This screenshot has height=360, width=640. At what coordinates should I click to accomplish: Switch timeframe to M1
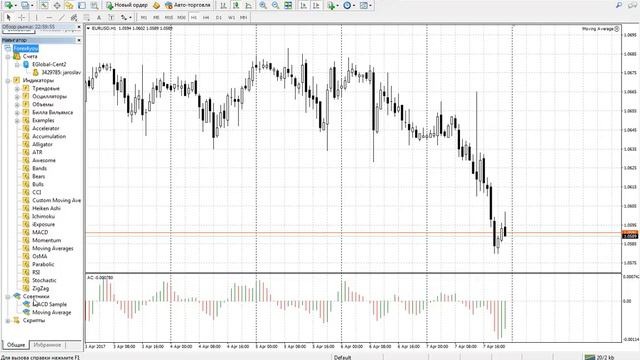(x=144, y=18)
